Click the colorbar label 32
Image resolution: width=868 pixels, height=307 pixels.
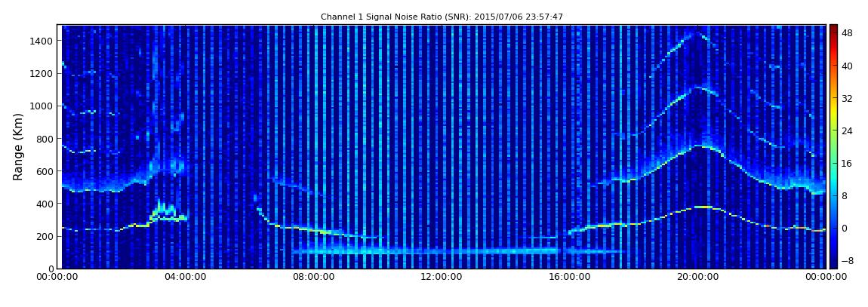(x=847, y=99)
